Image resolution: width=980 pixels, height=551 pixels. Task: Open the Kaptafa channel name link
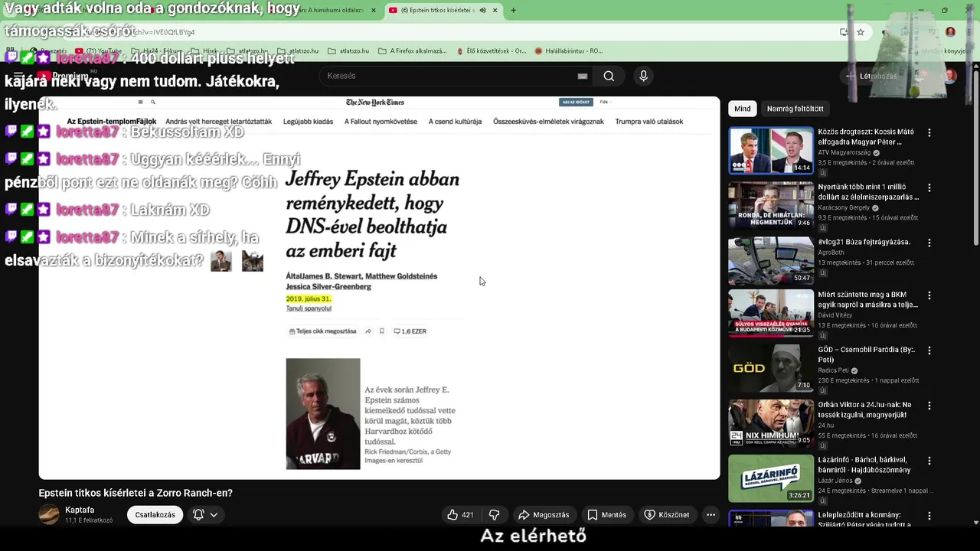[x=80, y=510]
